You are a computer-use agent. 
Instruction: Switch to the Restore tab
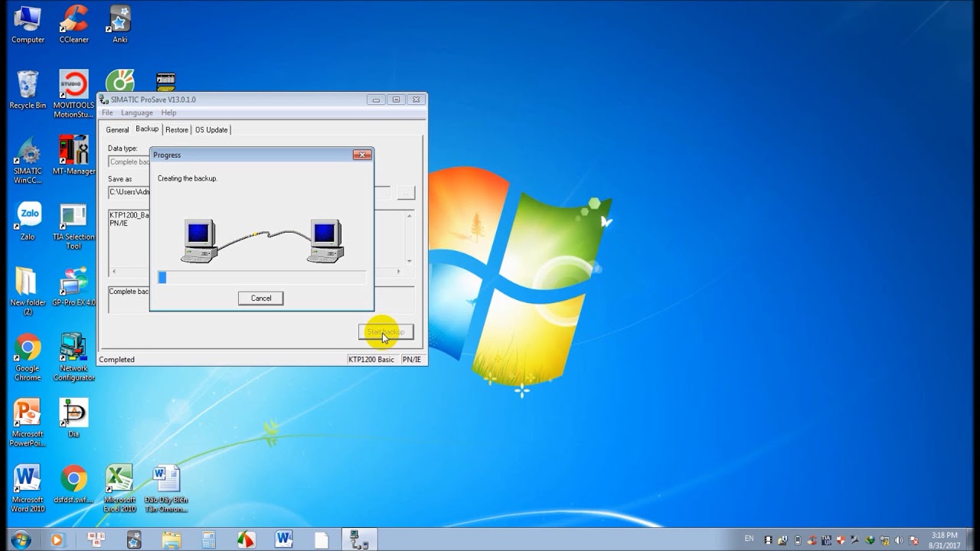177,130
